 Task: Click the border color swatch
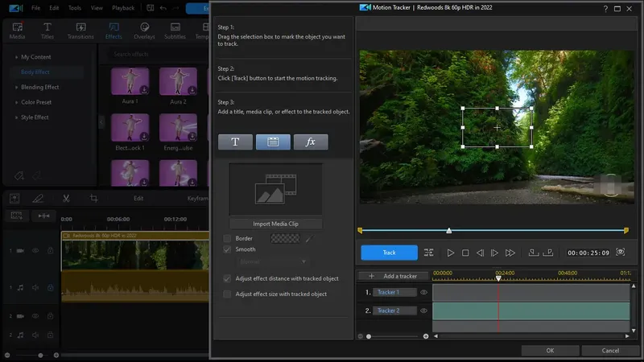[x=284, y=238]
